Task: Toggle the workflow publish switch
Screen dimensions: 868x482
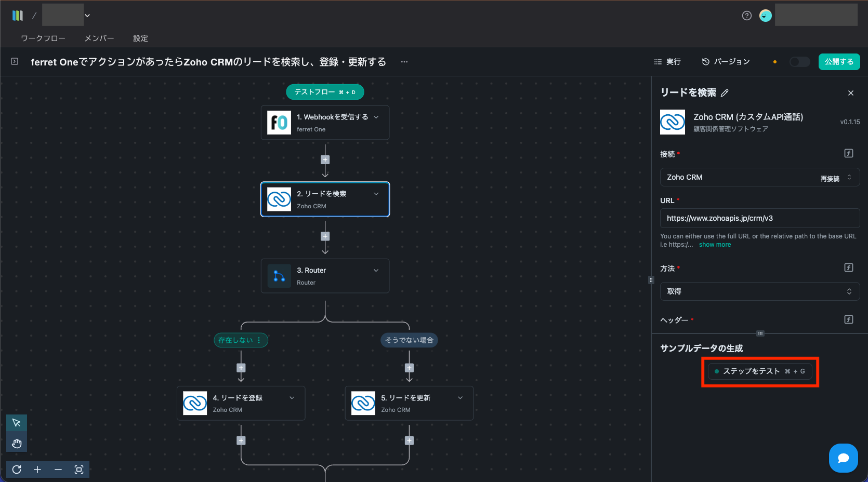Action: click(799, 62)
